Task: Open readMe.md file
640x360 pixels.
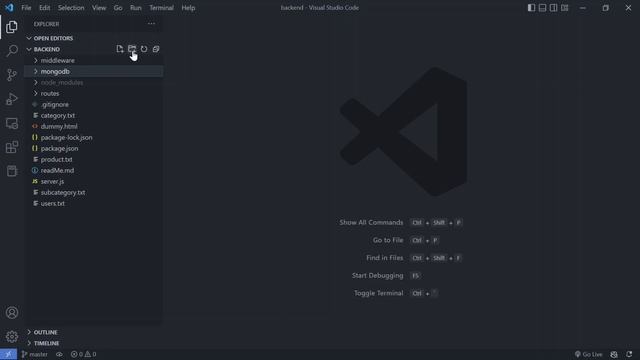Action: click(94, 171)
